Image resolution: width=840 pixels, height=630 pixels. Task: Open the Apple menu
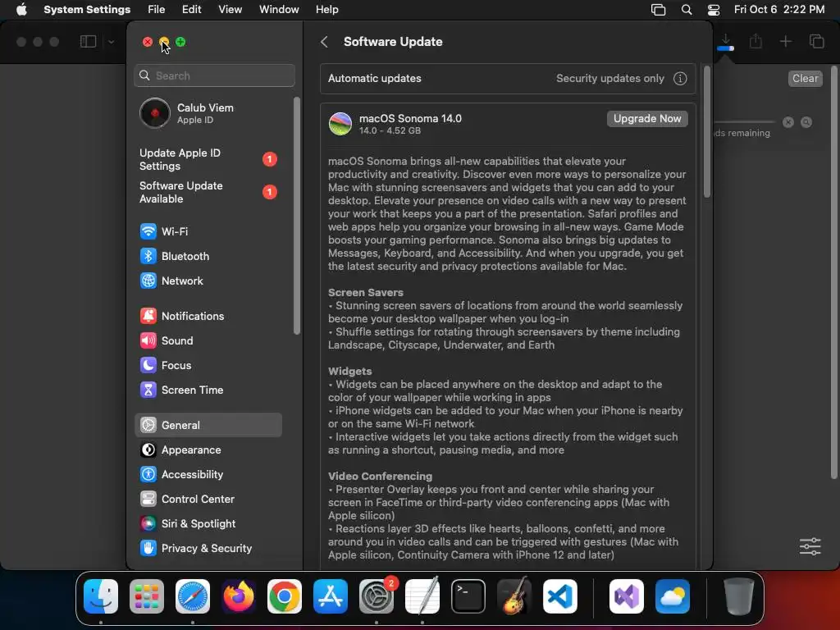tap(21, 10)
